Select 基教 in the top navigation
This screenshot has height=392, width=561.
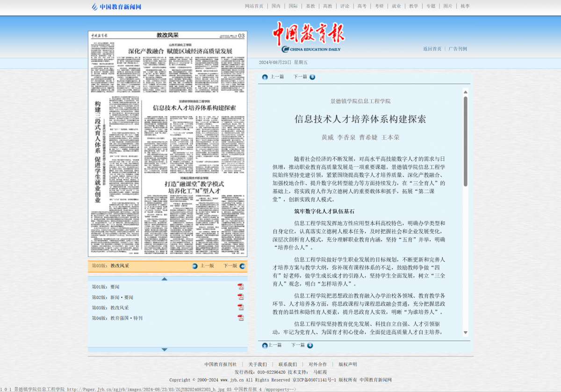tap(310, 6)
